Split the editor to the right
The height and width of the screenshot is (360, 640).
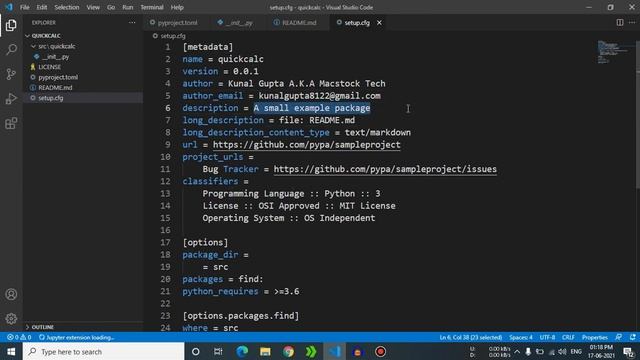620,23
